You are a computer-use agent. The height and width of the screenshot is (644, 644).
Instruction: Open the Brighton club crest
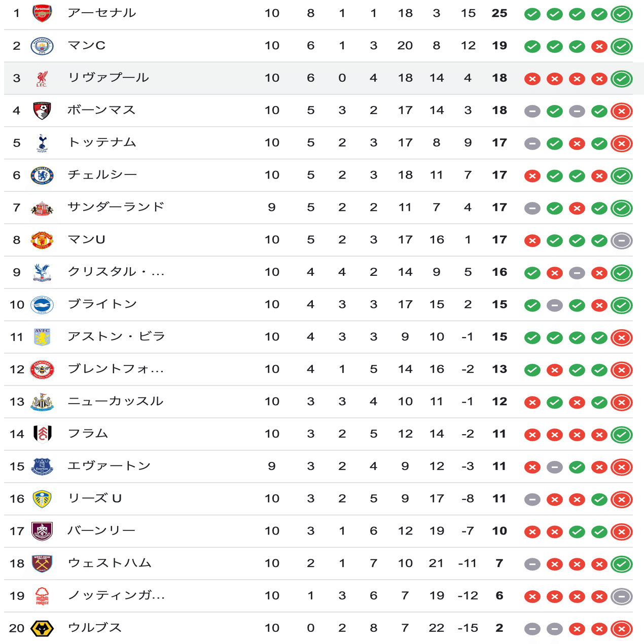tap(42, 305)
